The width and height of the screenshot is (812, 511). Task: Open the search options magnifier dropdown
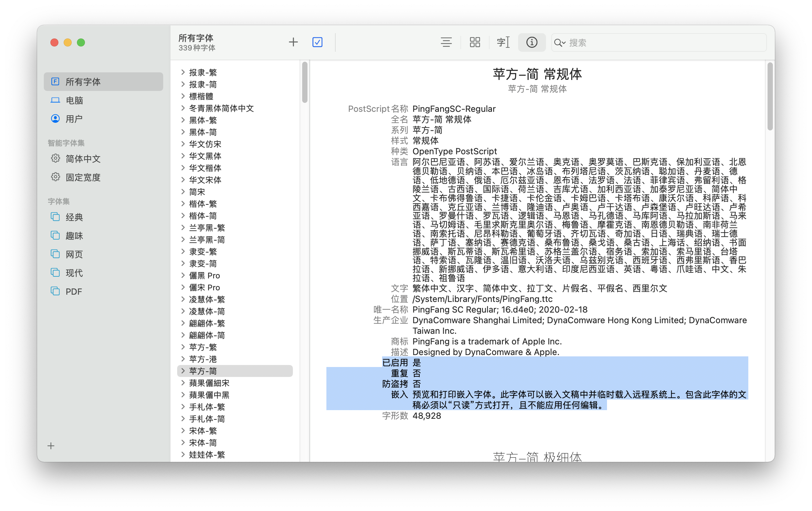tap(560, 43)
